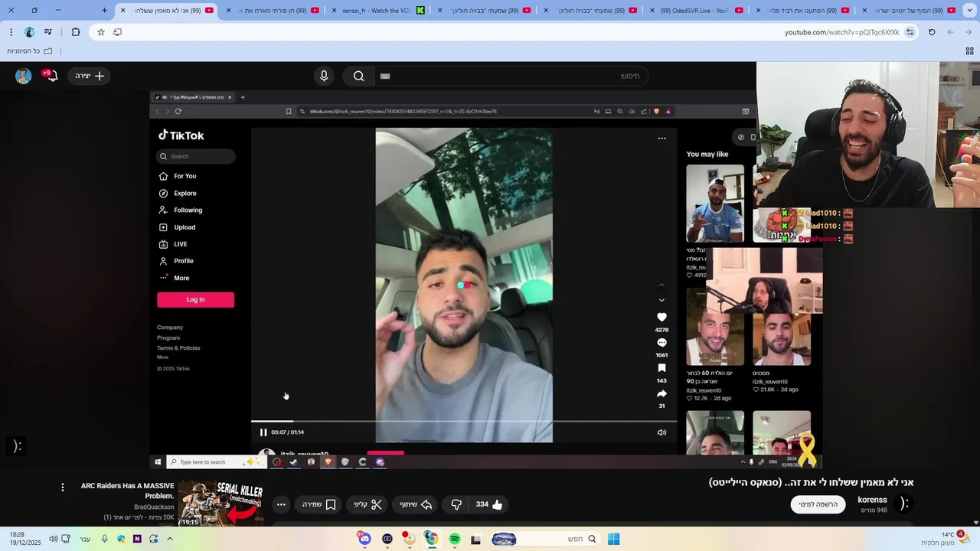This screenshot has height=551, width=980.
Task: Open more actions three-dot button below video
Action: point(281,504)
